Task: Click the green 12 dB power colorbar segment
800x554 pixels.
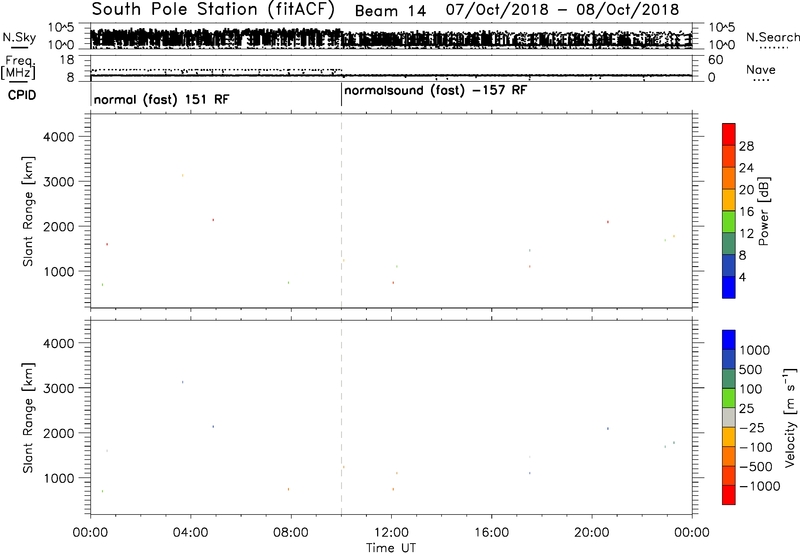Action: click(x=729, y=222)
